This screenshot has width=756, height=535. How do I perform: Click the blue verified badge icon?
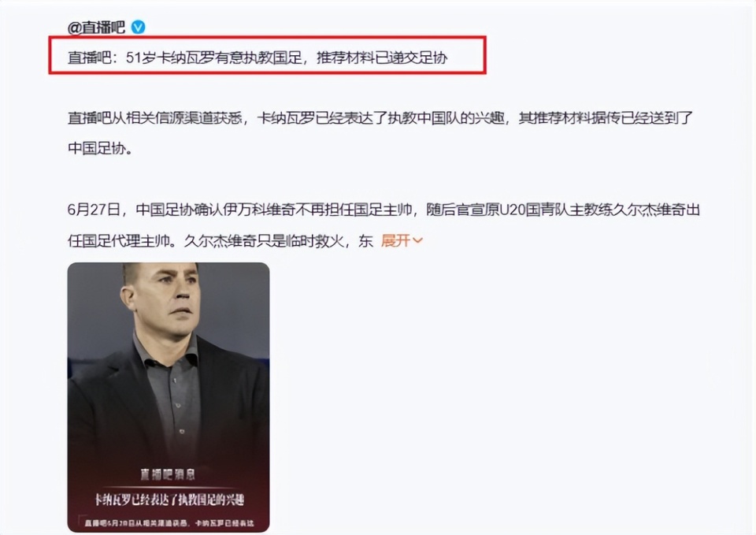138,27
